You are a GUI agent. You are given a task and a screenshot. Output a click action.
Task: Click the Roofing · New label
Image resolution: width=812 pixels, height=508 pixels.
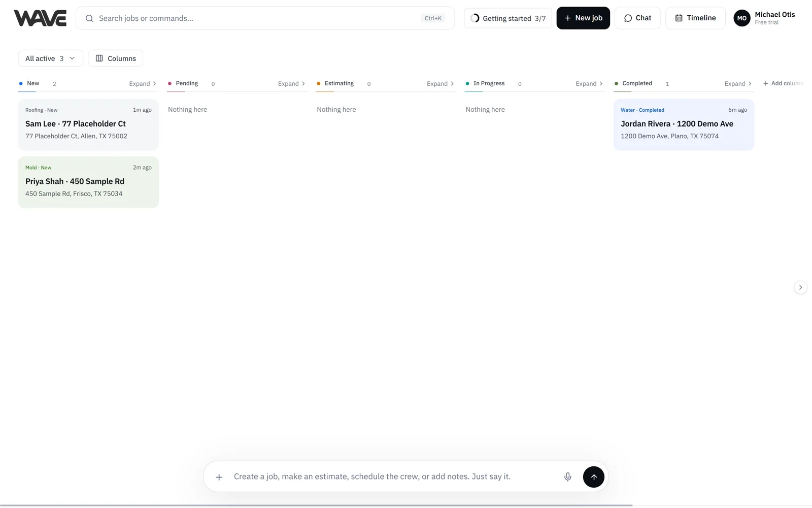pyautogui.click(x=41, y=110)
